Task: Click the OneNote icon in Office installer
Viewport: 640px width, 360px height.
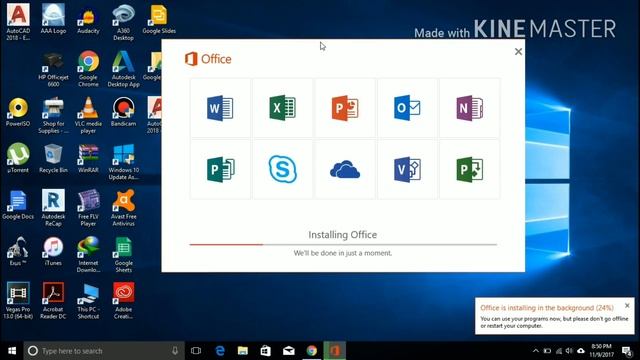Action: click(x=469, y=108)
